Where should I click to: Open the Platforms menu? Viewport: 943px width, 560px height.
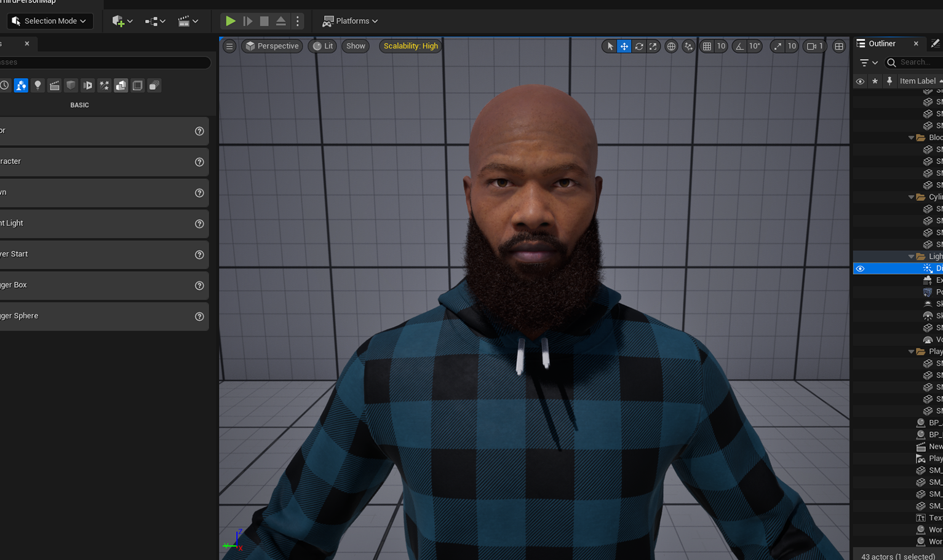(x=350, y=21)
